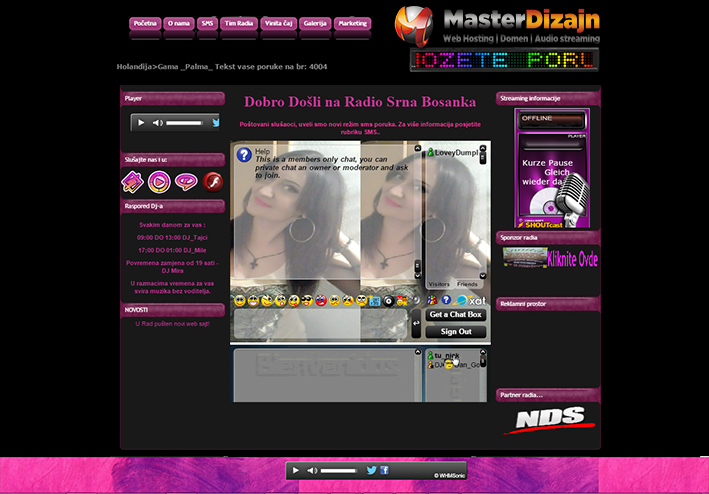The width and height of the screenshot is (709, 494).
Task: Click the chat send return-arrow button
Action: [416, 323]
